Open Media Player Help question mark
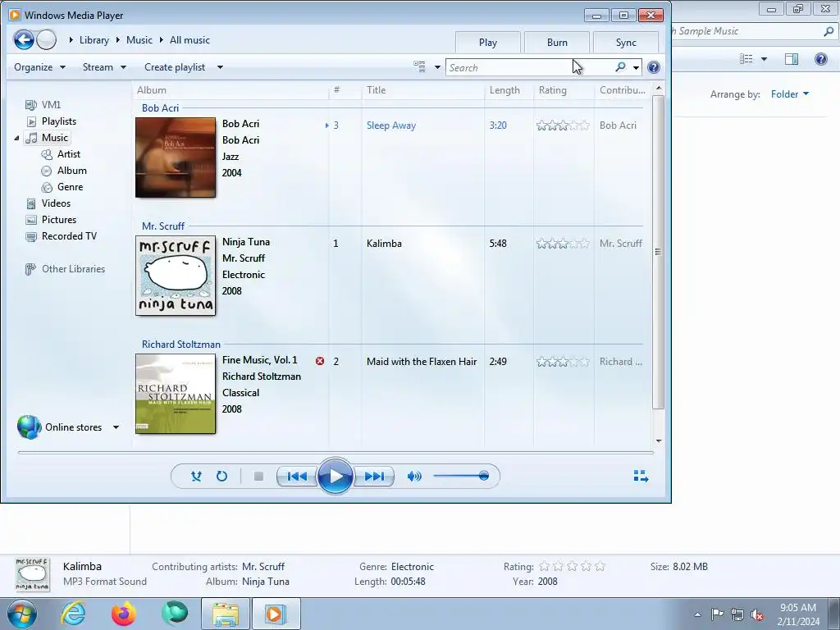This screenshot has height=630, width=840. (x=653, y=67)
